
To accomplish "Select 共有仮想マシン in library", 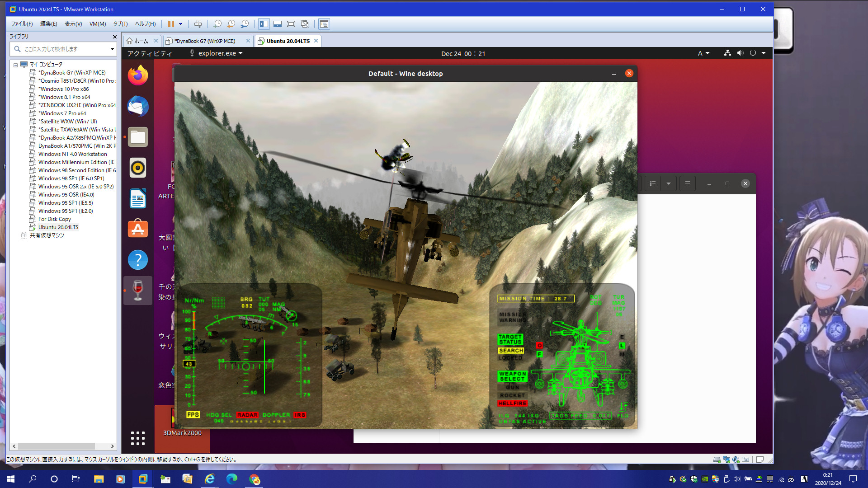I will click(x=47, y=235).
